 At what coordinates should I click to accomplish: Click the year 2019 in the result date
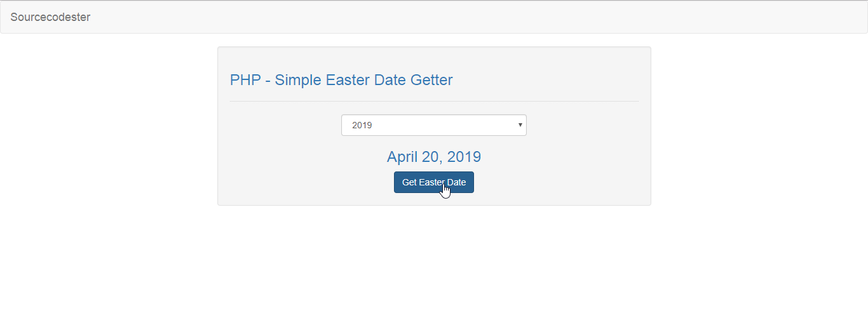[x=465, y=157]
